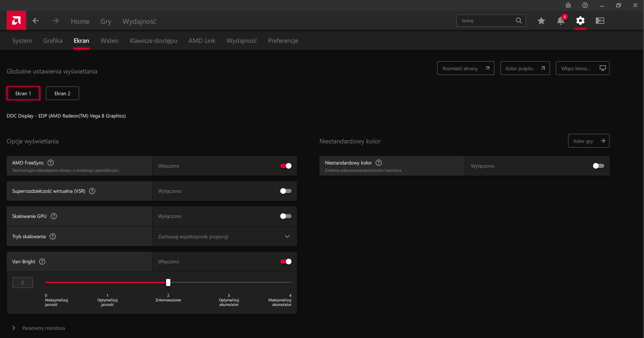Switch to the Wideo tab

(x=110, y=41)
